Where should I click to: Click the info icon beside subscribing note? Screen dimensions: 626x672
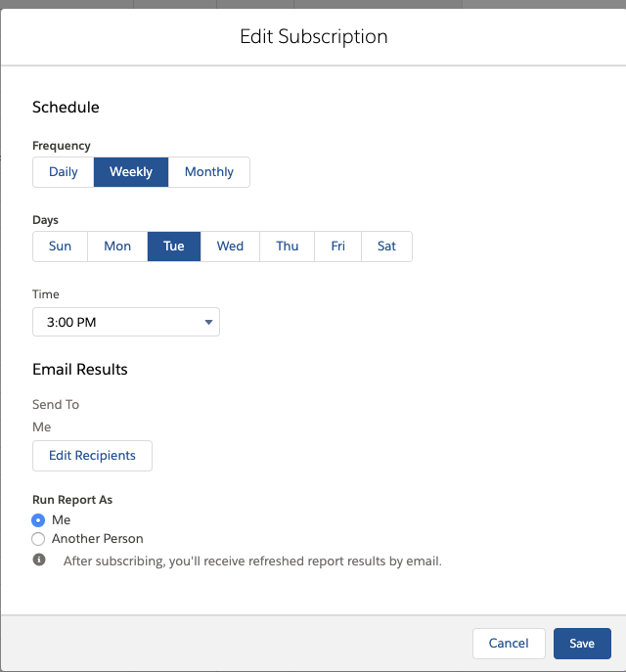click(x=39, y=560)
